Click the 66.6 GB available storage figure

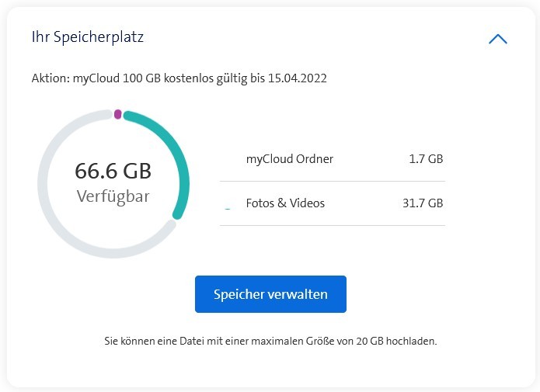click(x=113, y=171)
